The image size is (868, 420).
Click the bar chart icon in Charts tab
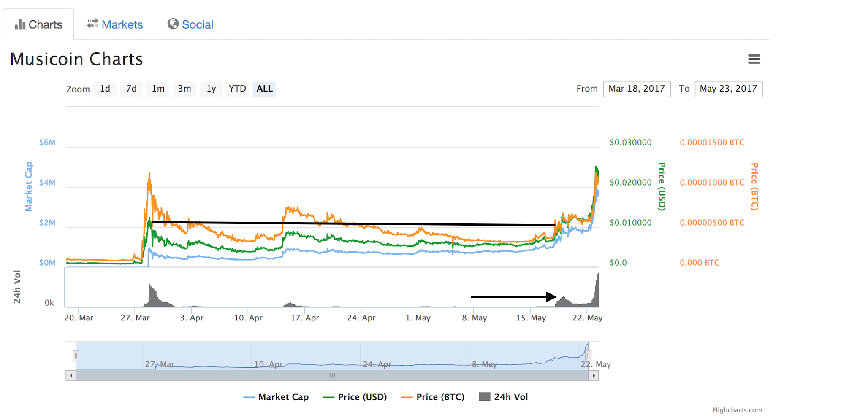point(20,24)
